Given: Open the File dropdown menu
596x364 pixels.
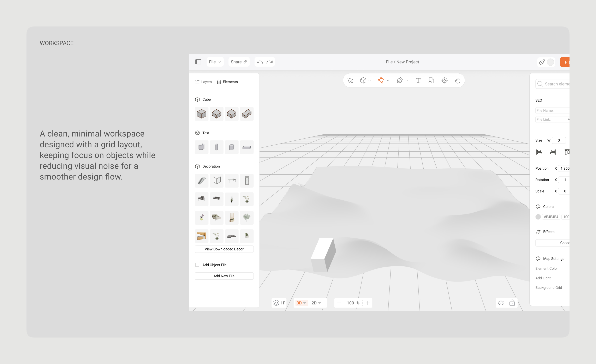Looking at the screenshot, I should pyautogui.click(x=215, y=62).
